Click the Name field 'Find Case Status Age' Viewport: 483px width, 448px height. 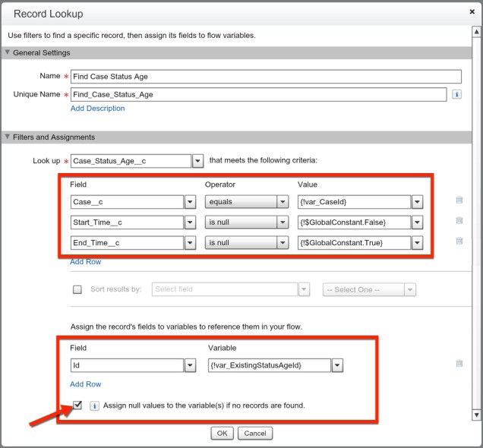pyautogui.click(x=266, y=77)
